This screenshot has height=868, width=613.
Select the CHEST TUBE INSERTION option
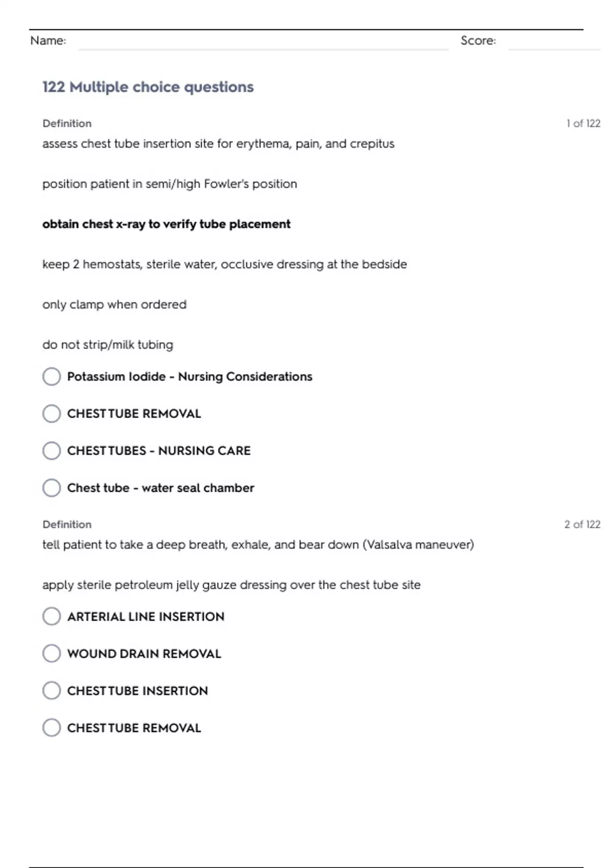52,691
